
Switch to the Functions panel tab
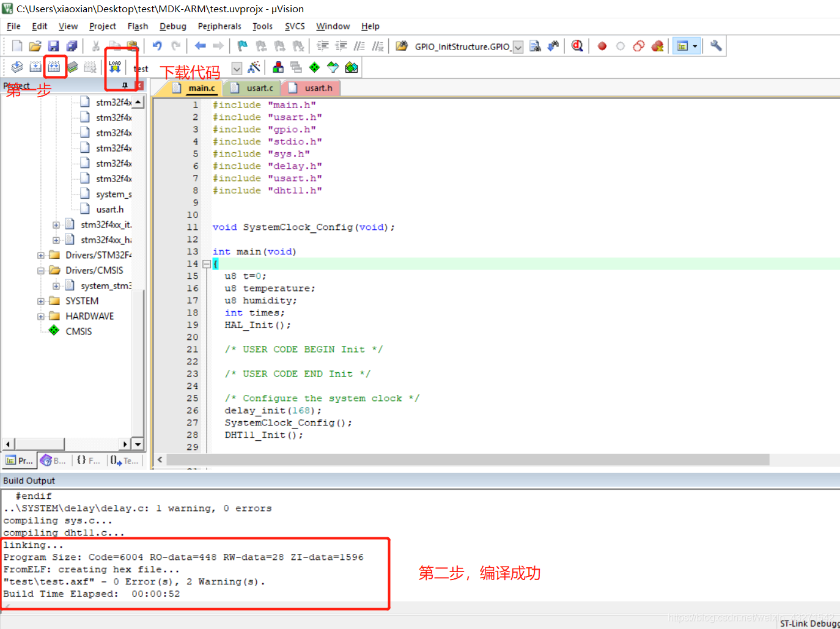(88, 460)
